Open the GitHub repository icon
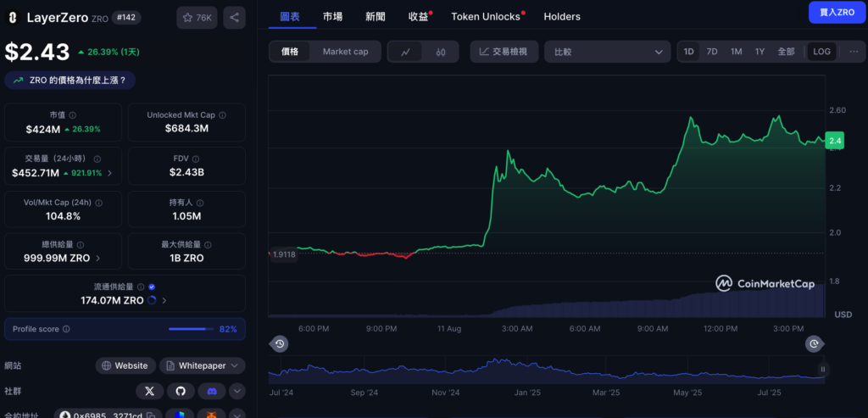The image size is (868, 418). [x=180, y=391]
